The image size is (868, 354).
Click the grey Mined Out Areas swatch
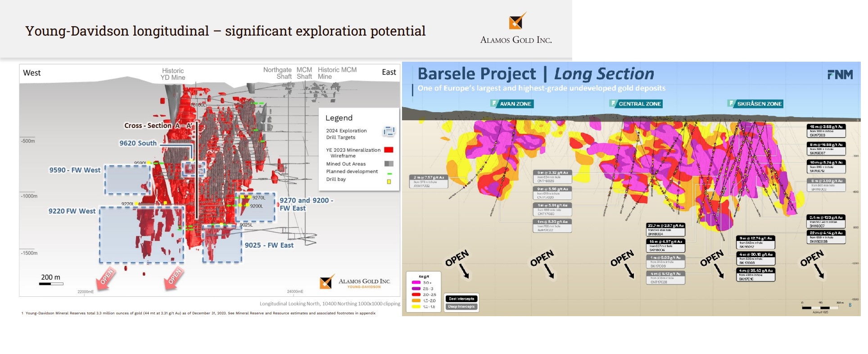click(x=389, y=164)
